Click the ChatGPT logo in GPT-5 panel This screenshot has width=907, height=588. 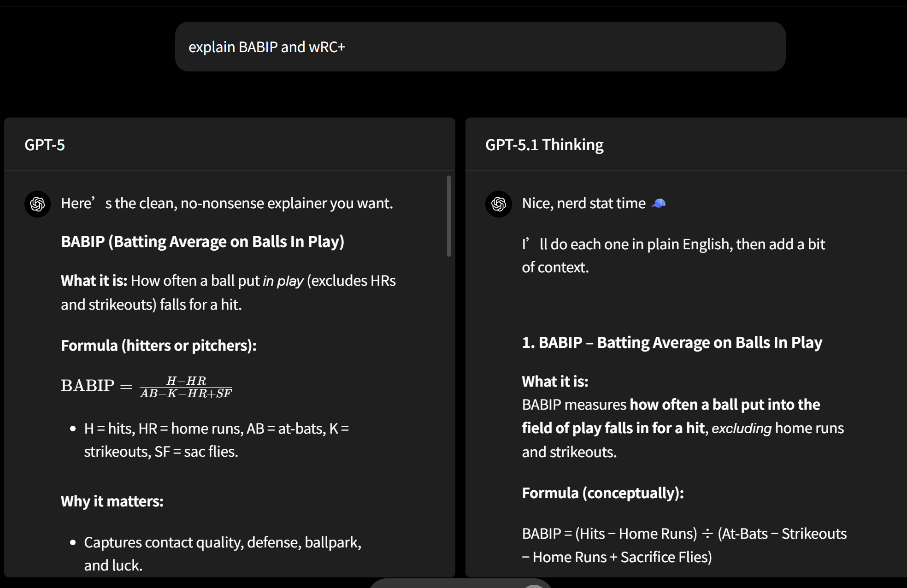37,204
